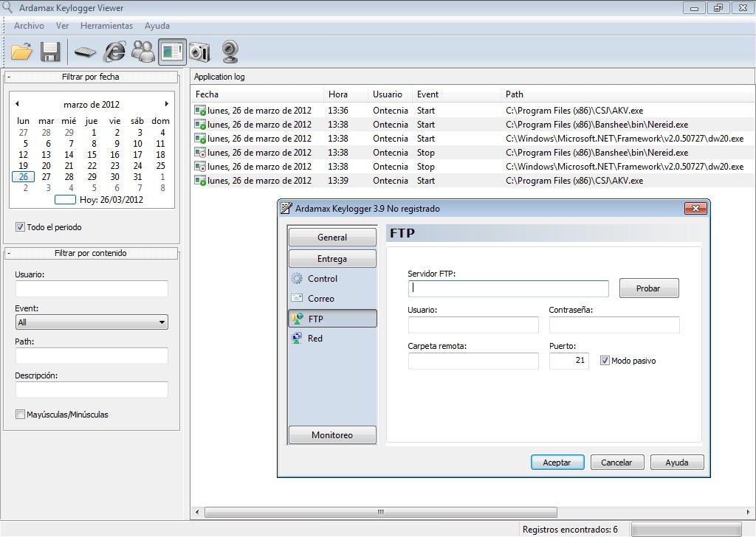
Task: Sort by Path column header
Action: [627, 94]
